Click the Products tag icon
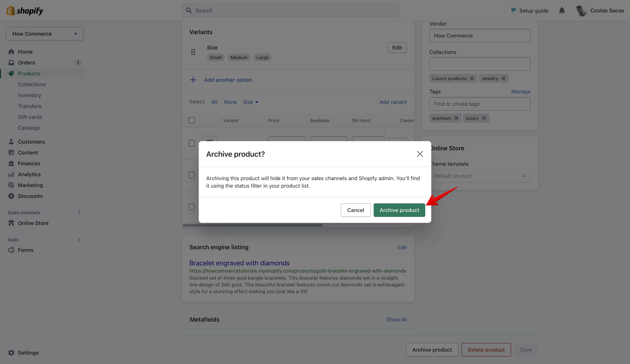Screen dimensions: 630x364 [x=11, y=73]
